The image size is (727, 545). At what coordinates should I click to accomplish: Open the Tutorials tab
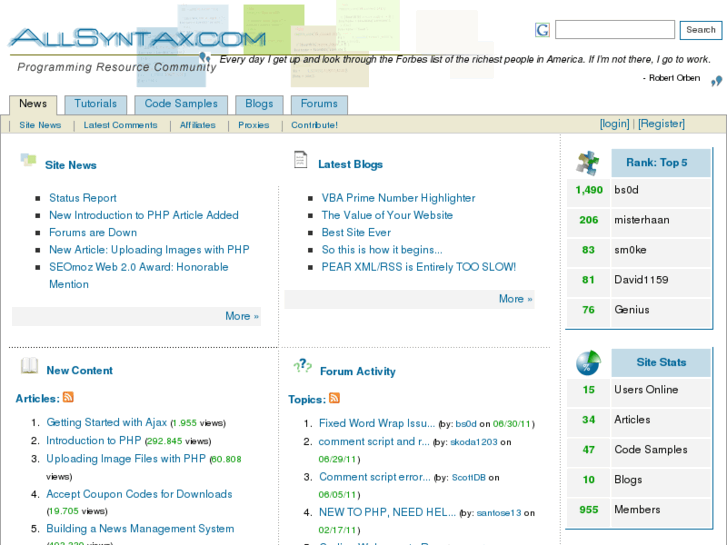point(96,104)
